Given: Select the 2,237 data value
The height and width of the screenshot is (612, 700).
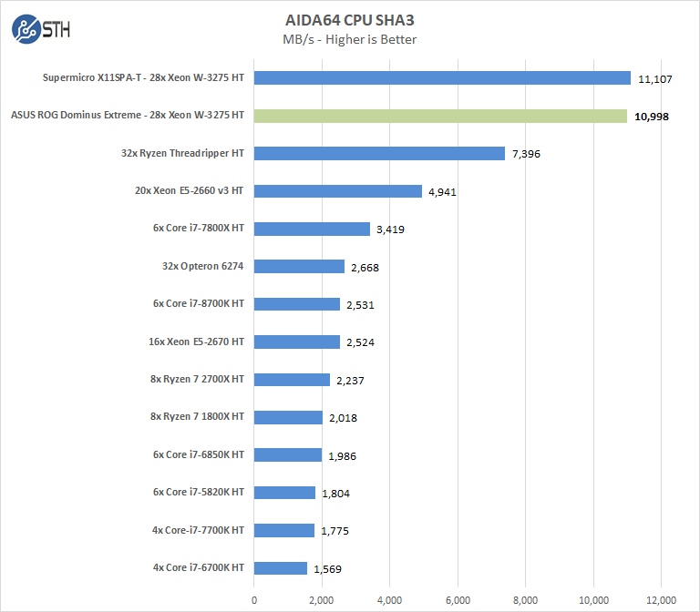Looking at the screenshot, I should [350, 381].
